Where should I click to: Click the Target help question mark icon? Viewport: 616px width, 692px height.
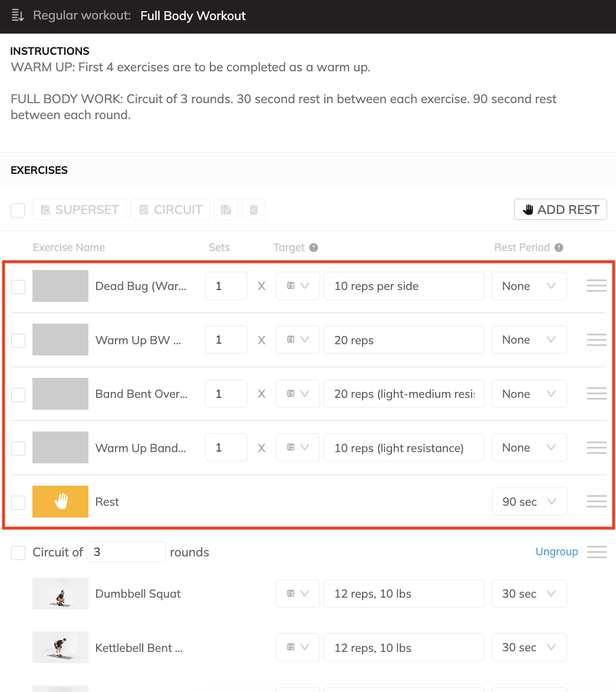click(313, 248)
